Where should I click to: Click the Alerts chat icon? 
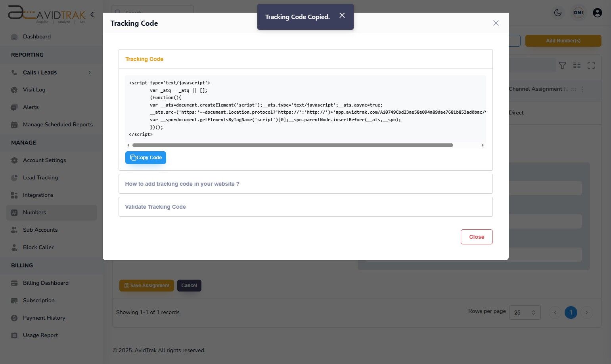pos(14,107)
